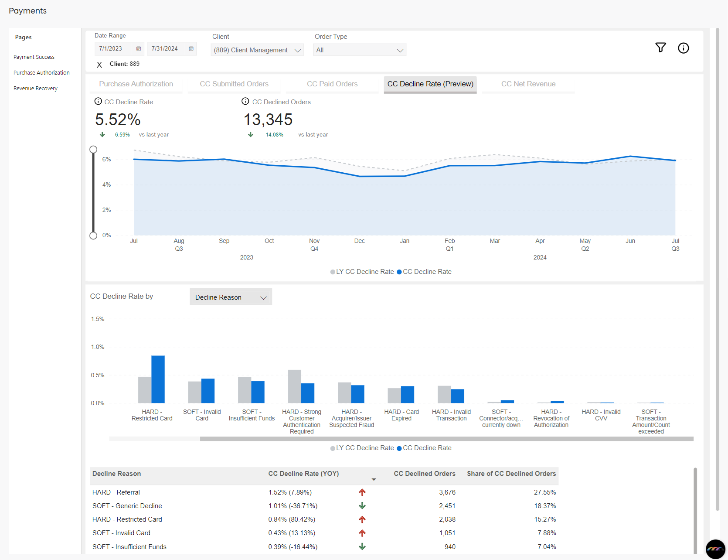Image resolution: width=728 pixels, height=560 pixels.
Task: Open the filter pane funnel icon
Action: tap(660, 48)
